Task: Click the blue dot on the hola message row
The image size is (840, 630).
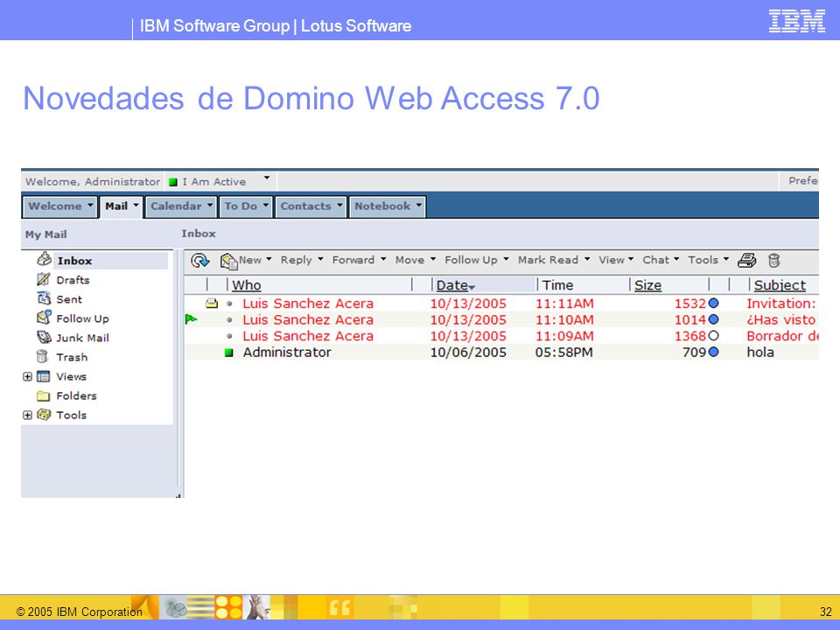Action: point(714,352)
